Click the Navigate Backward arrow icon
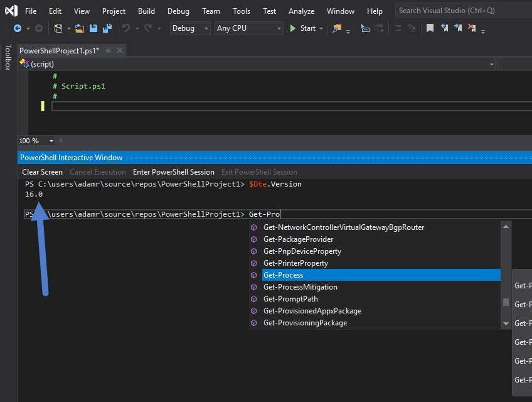Viewport: 532px width, 402px height. click(x=17, y=28)
